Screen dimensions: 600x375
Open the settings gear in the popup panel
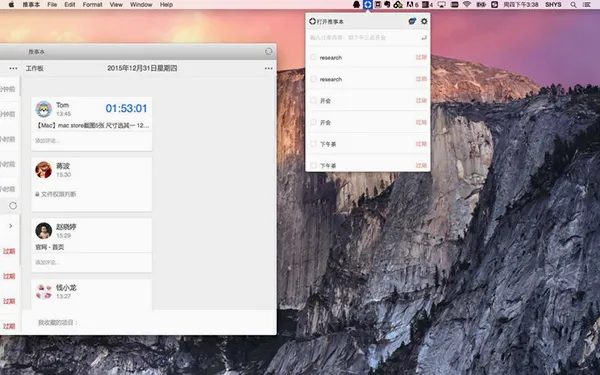coord(424,21)
